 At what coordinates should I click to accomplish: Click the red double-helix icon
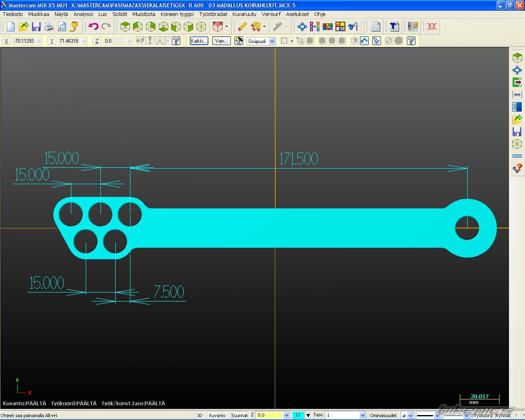tap(432, 27)
